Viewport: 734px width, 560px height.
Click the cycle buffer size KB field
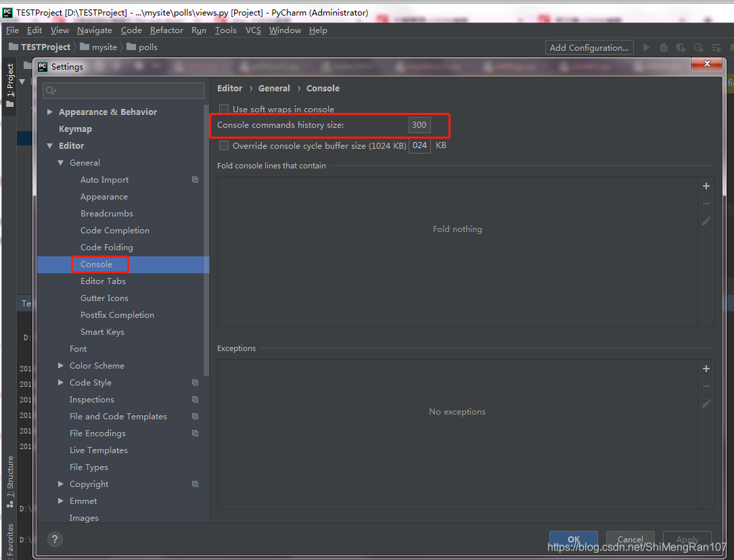[x=419, y=145]
